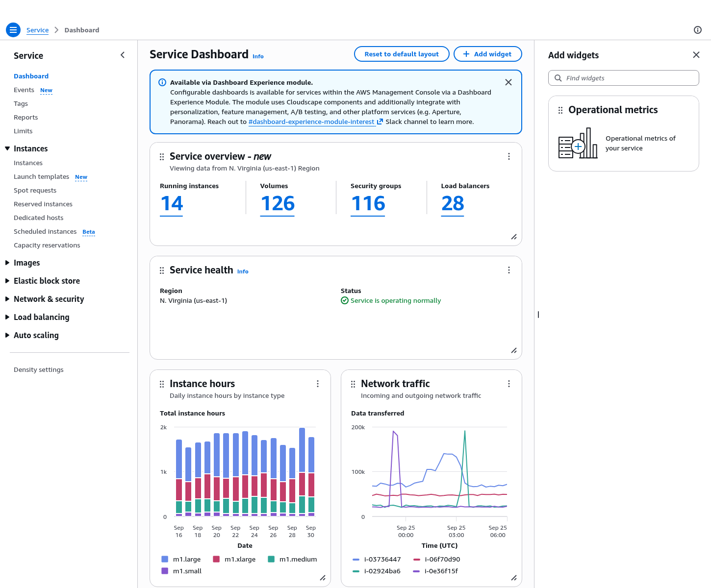Click the split panel resize handle
Image resolution: width=711 pixels, height=588 pixels.
538,315
